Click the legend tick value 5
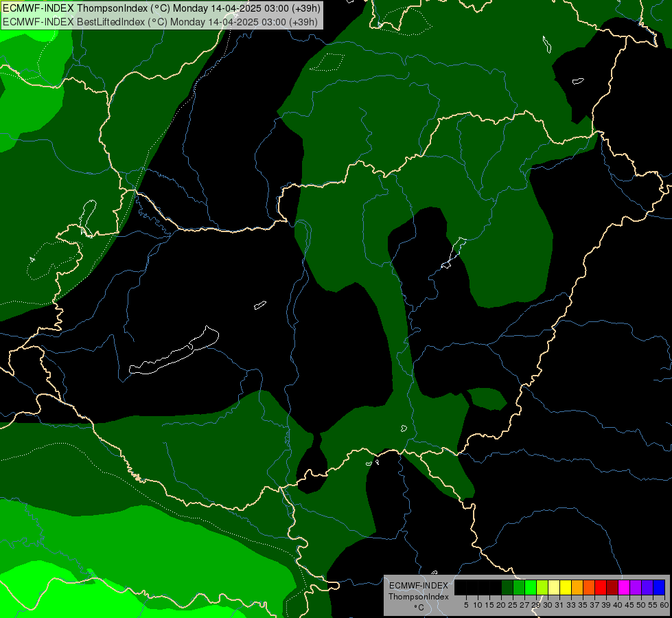Viewport: 672px width, 618px height. click(x=466, y=605)
